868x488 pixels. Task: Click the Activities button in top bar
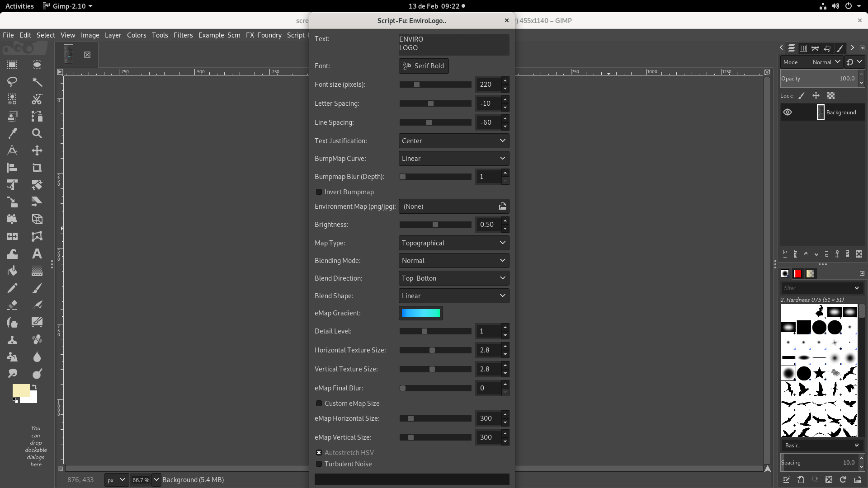tap(19, 6)
